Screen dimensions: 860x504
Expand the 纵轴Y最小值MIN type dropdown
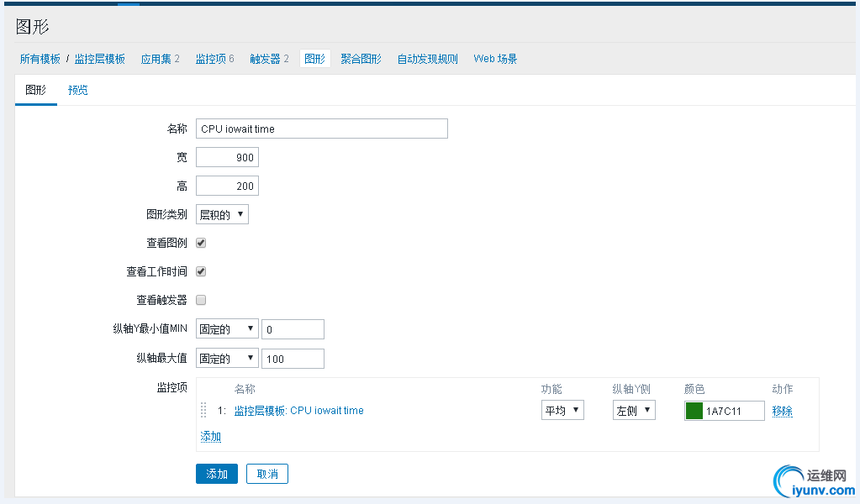pyautogui.click(x=227, y=329)
